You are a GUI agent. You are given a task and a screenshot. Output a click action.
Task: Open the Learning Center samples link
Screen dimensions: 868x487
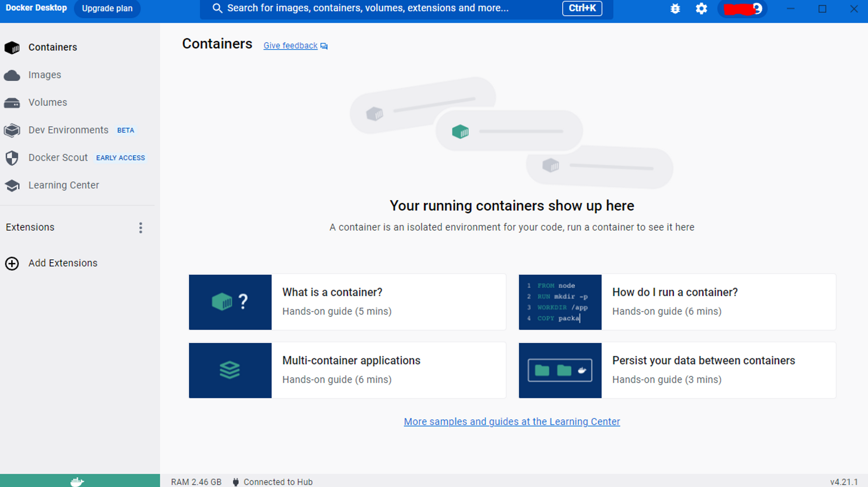coord(512,421)
